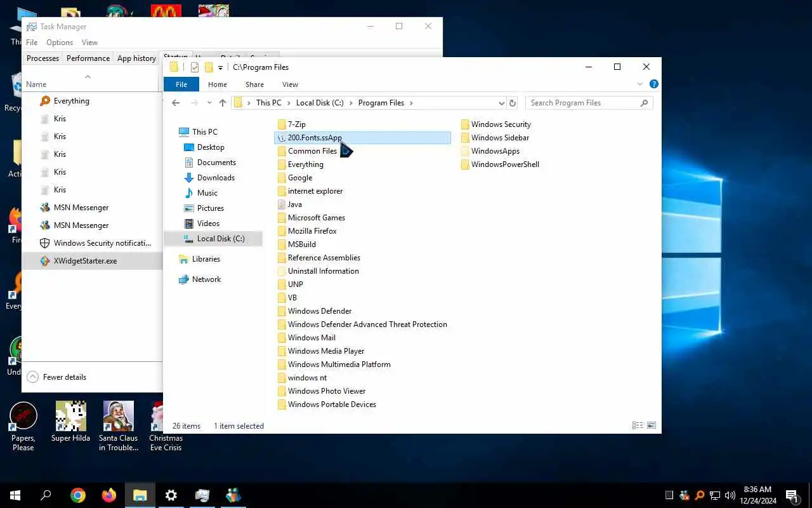
Task: Switch to Task Manager Performance tab
Action: (x=88, y=58)
